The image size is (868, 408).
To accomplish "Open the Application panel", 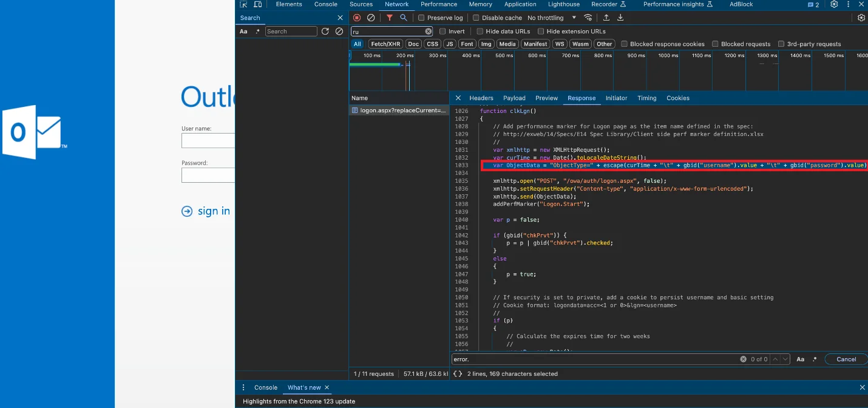I will tap(520, 4).
